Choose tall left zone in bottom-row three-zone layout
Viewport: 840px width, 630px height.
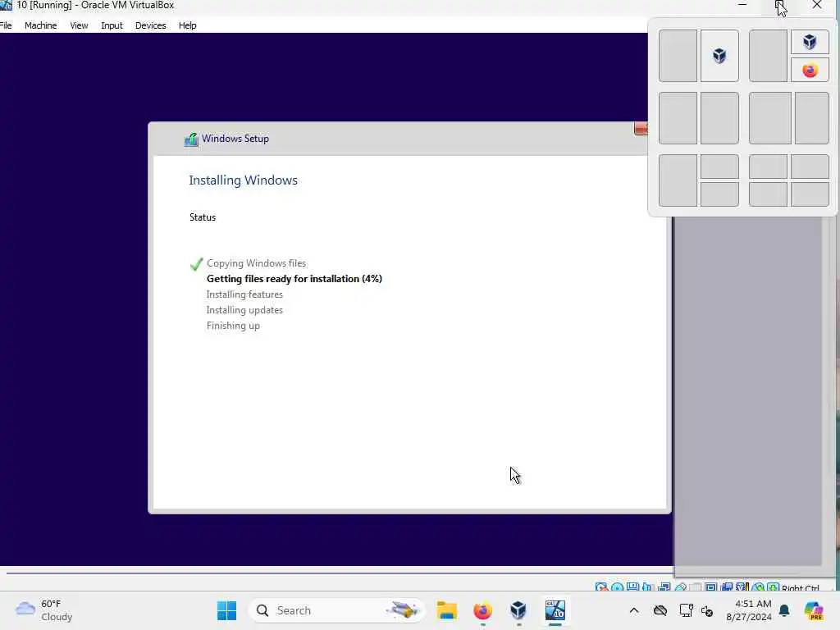click(678, 180)
